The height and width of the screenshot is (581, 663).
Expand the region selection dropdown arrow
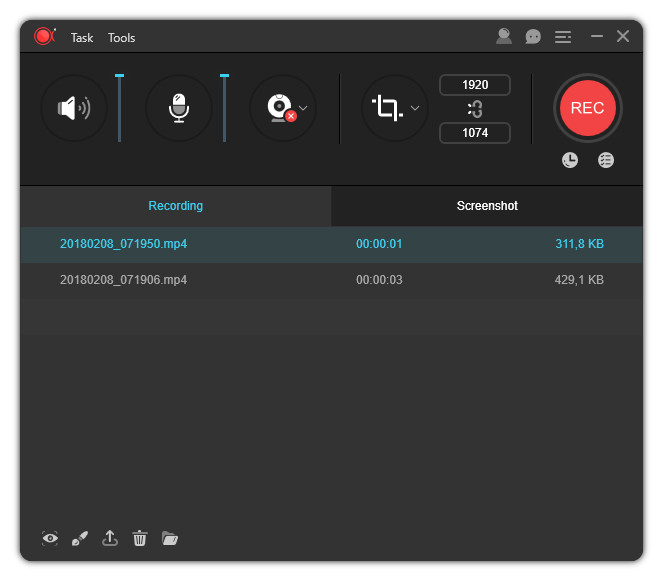pos(415,108)
